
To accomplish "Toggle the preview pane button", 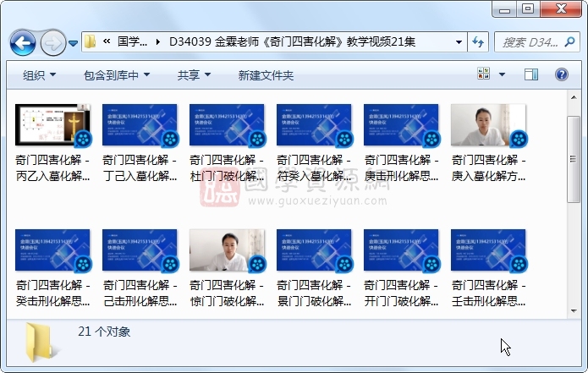I will (x=531, y=74).
